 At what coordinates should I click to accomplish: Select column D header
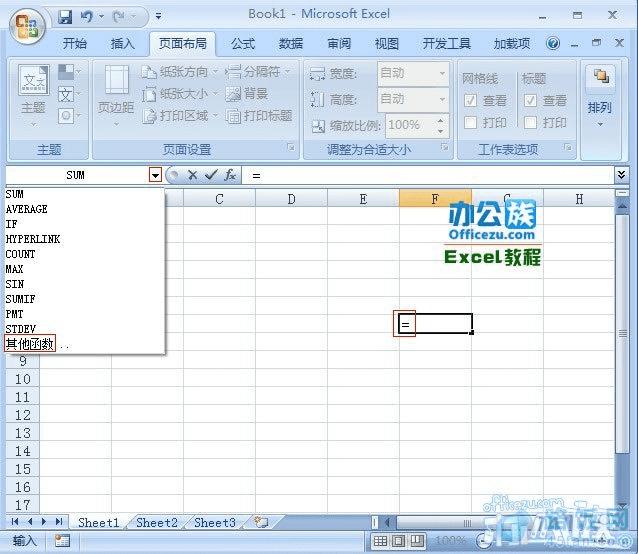tap(291, 199)
